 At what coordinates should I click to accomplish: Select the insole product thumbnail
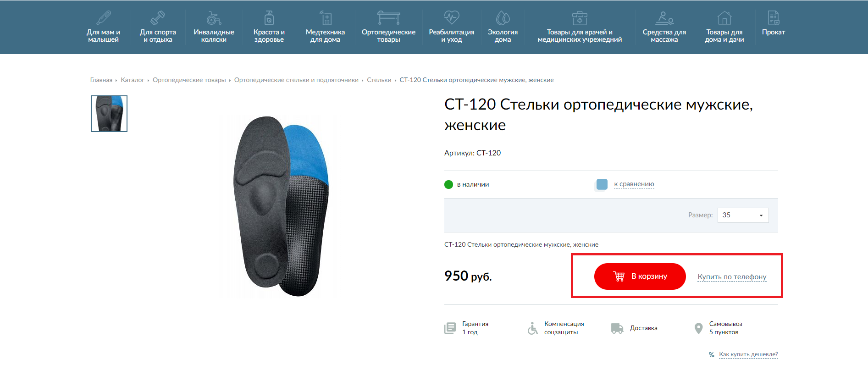pyautogui.click(x=109, y=114)
